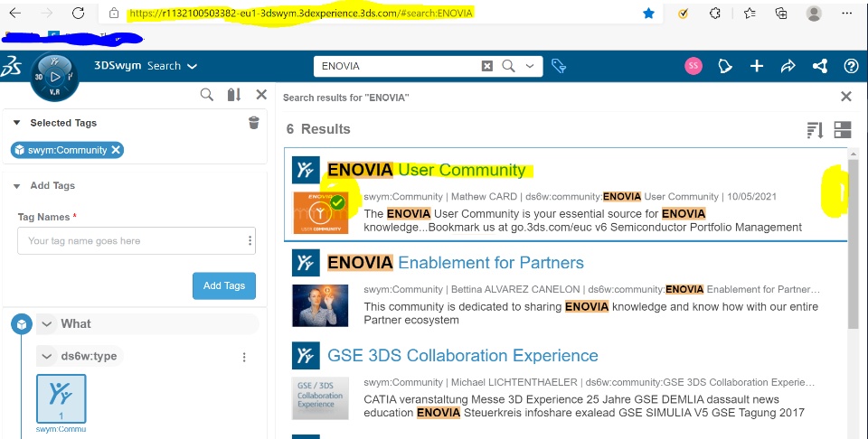Open the ENOVIA User Community result
868x439 pixels.
pos(426,170)
